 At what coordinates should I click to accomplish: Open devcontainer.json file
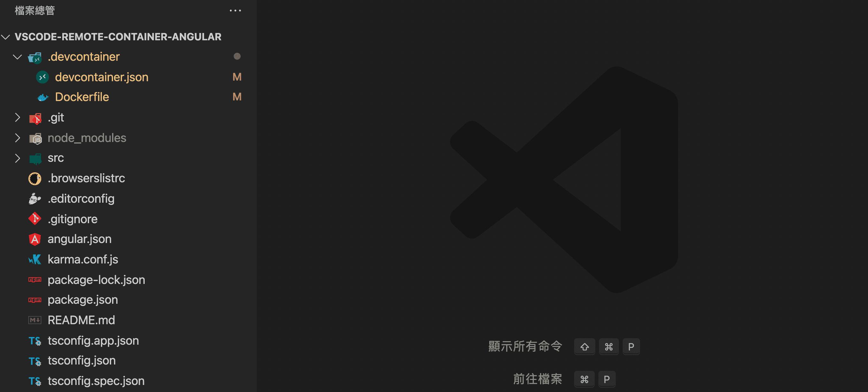point(102,77)
